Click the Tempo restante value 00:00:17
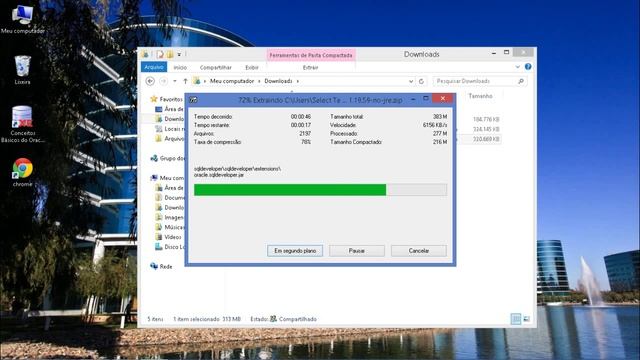Image resolution: width=640 pixels, height=360 pixels. pyautogui.click(x=301, y=125)
